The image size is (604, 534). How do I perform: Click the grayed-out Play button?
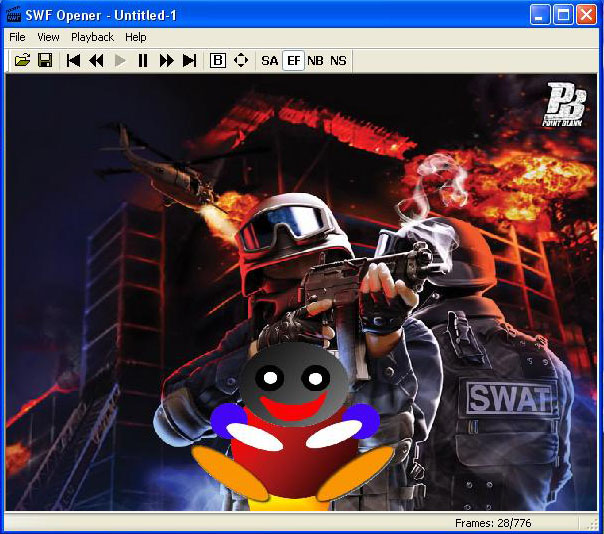pyautogui.click(x=120, y=60)
